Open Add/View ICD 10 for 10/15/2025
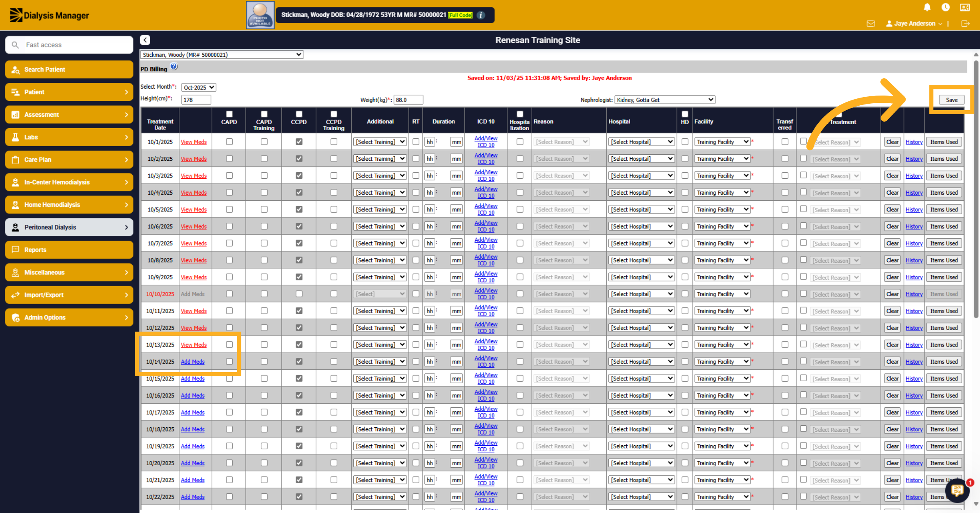Screen dimensions: 980x513 click(486, 378)
